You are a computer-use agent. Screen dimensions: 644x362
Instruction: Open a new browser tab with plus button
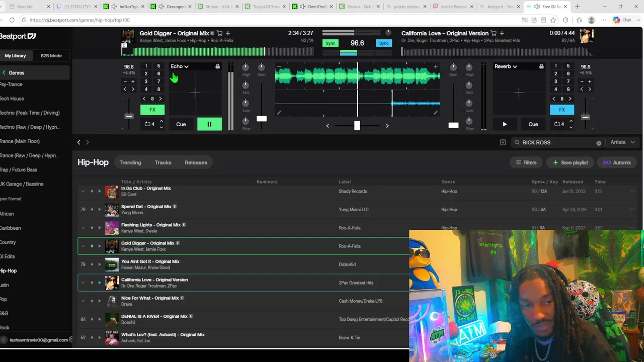577,7
